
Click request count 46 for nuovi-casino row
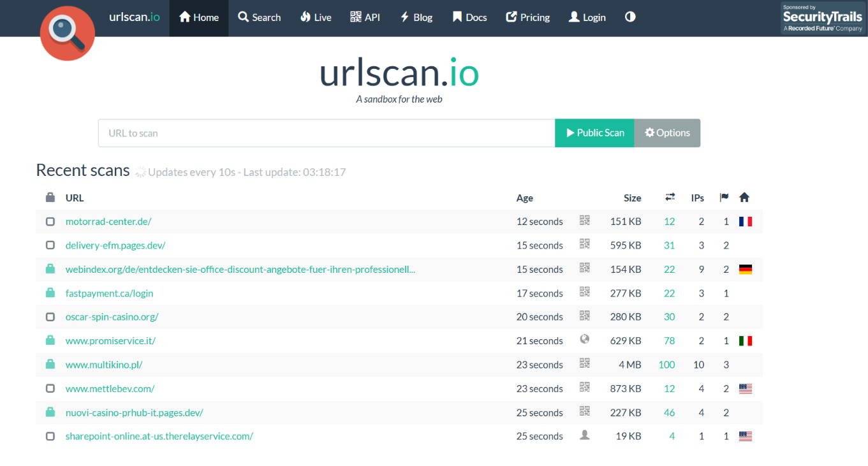[669, 412]
